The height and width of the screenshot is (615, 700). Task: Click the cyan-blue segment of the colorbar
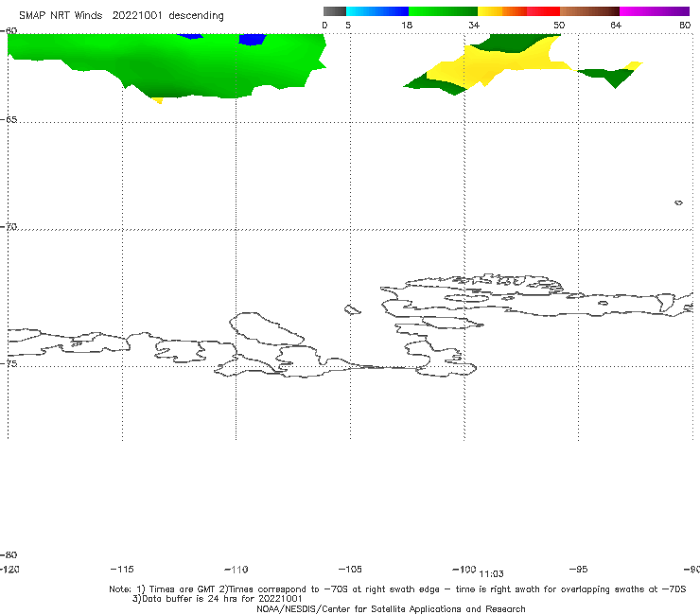point(377,11)
